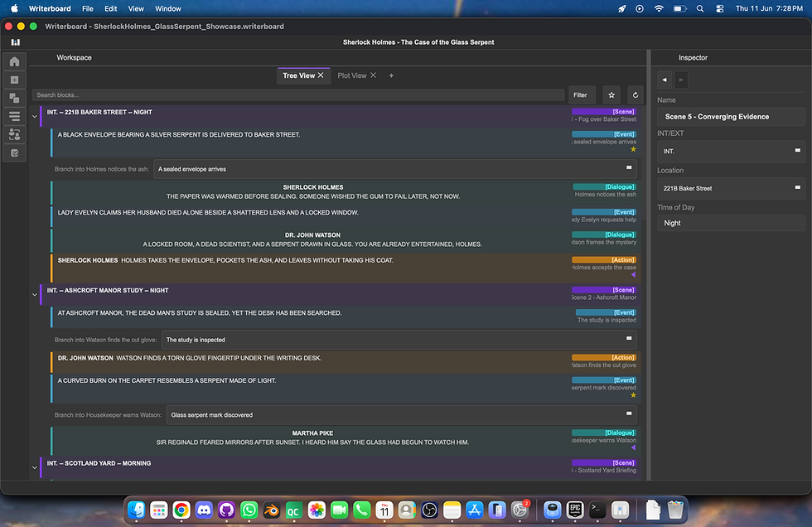The image size is (812, 527).
Task: Open the edit notes sidebar icon
Action: pos(15,152)
